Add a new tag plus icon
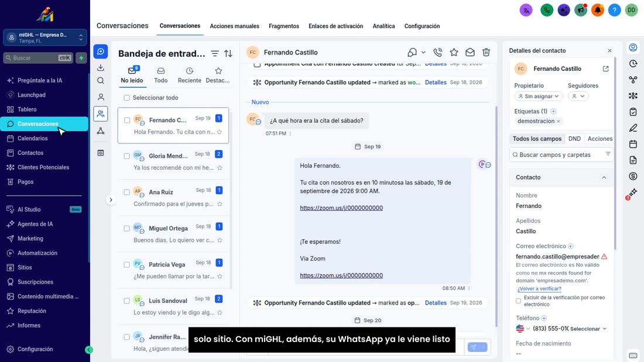 click(x=553, y=111)
